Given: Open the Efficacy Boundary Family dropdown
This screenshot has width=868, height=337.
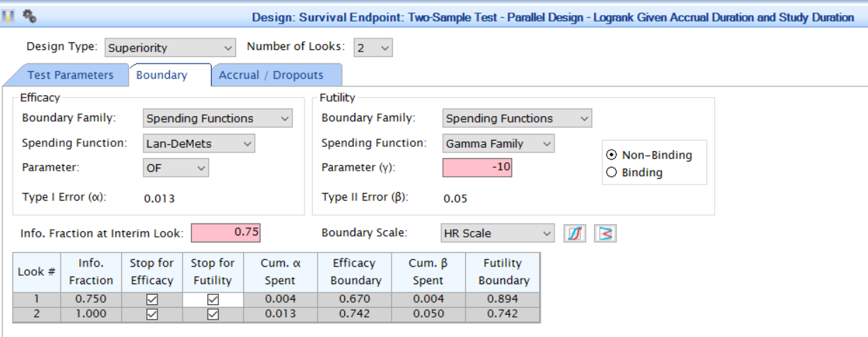Looking at the screenshot, I should coord(217,118).
